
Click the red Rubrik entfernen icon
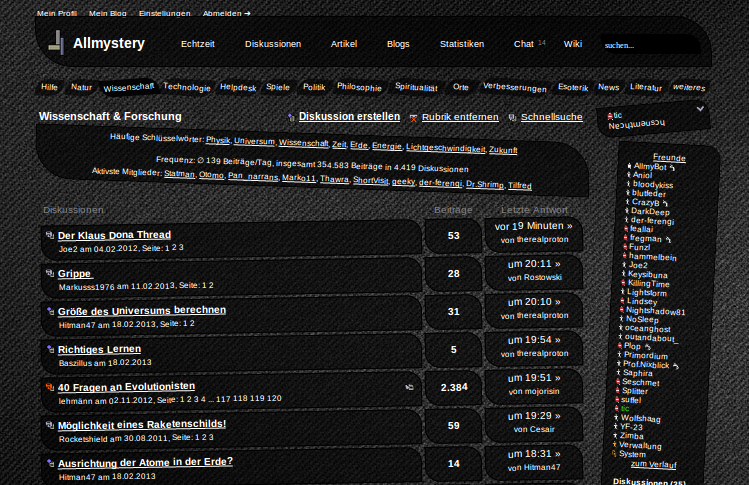point(413,117)
